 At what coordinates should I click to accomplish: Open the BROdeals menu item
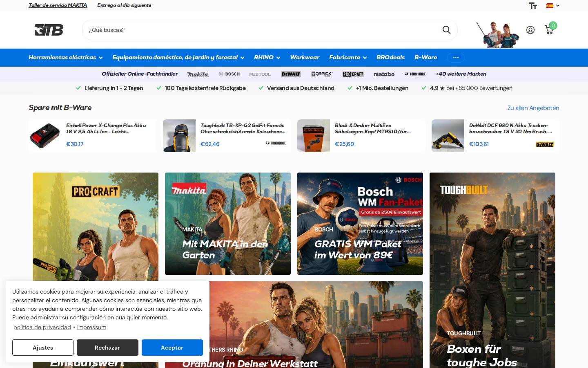(x=390, y=58)
